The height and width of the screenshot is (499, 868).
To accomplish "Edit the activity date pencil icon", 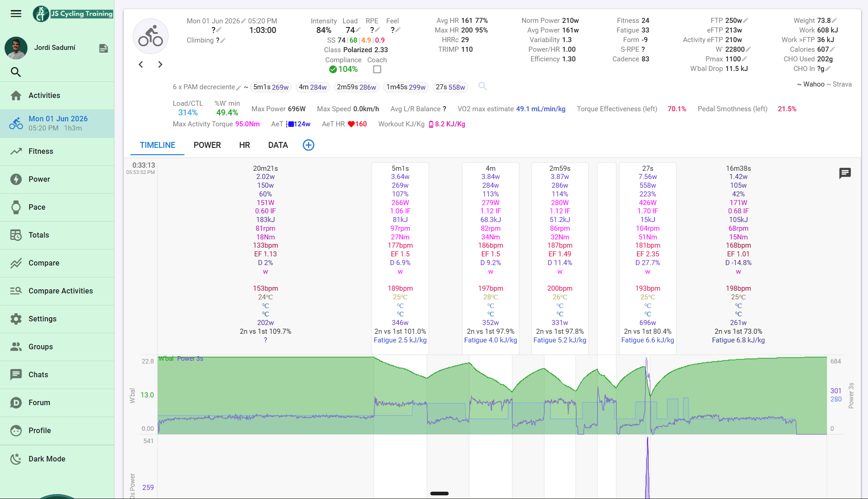I will tap(244, 21).
